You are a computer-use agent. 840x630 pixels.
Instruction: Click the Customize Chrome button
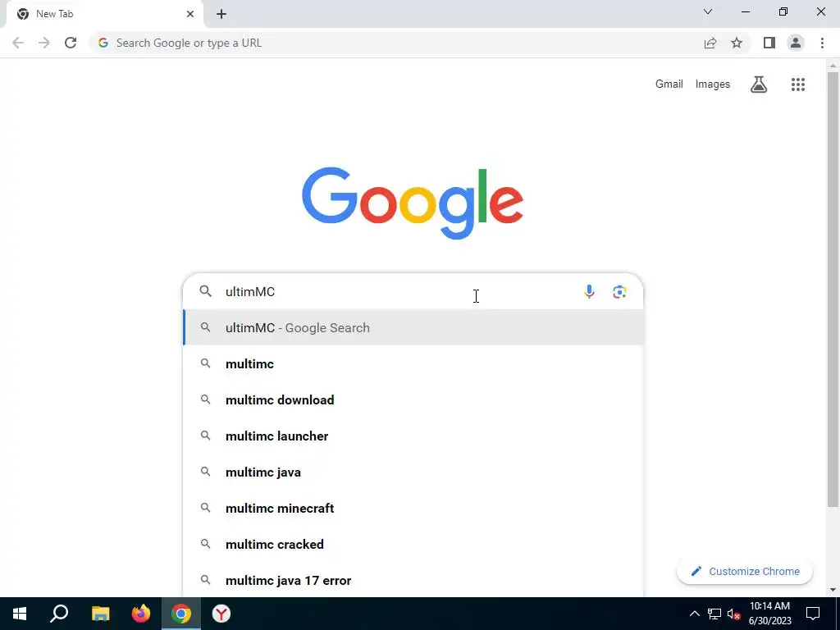tap(744, 571)
